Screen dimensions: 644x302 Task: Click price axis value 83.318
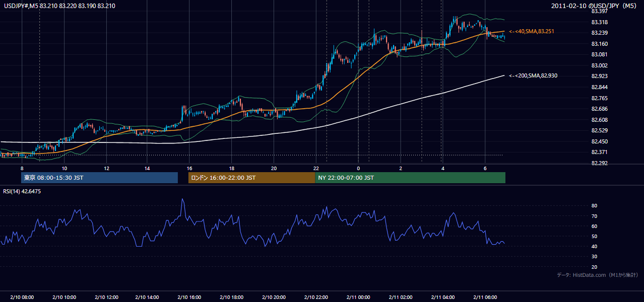pyautogui.click(x=599, y=22)
